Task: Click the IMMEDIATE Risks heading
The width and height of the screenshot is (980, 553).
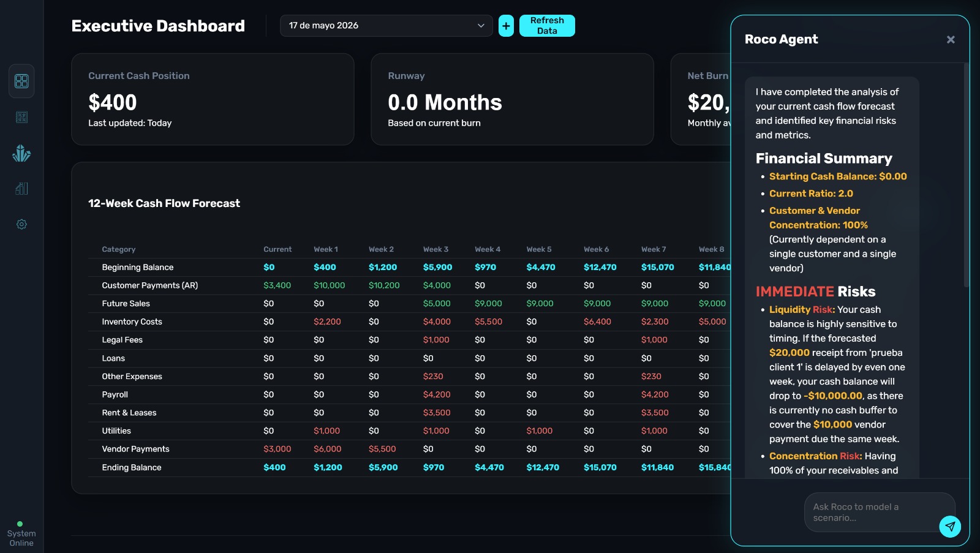Action: pos(815,292)
